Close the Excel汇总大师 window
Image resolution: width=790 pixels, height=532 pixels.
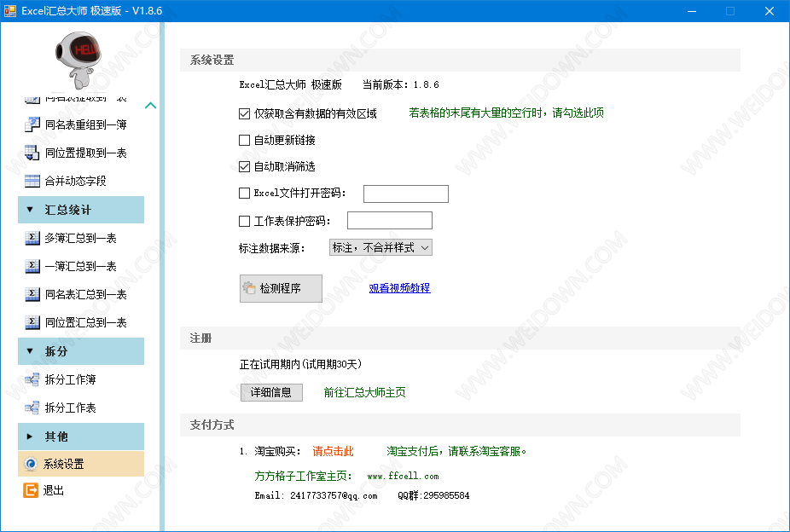pyautogui.click(x=770, y=11)
